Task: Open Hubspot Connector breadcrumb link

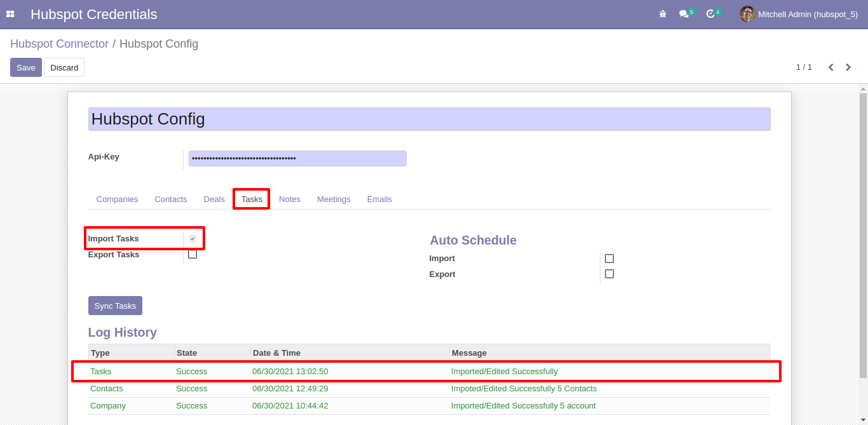Action: pos(59,44)
